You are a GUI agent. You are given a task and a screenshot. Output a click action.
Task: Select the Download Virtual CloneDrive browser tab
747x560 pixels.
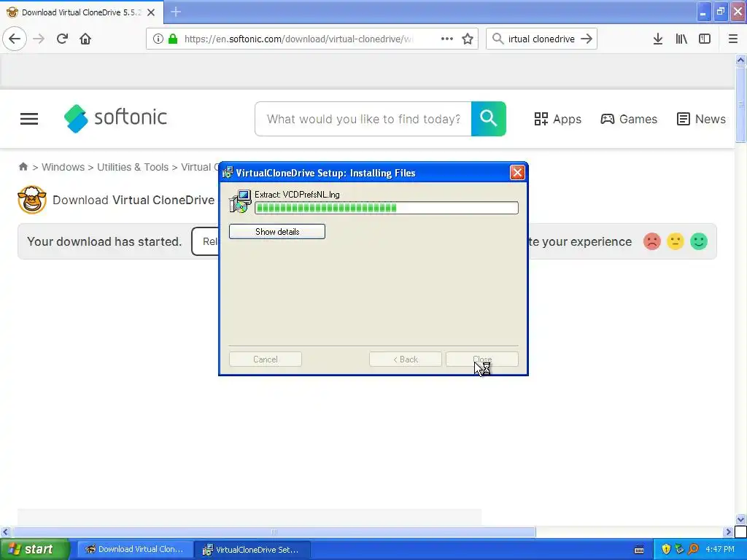pos(81,12)
